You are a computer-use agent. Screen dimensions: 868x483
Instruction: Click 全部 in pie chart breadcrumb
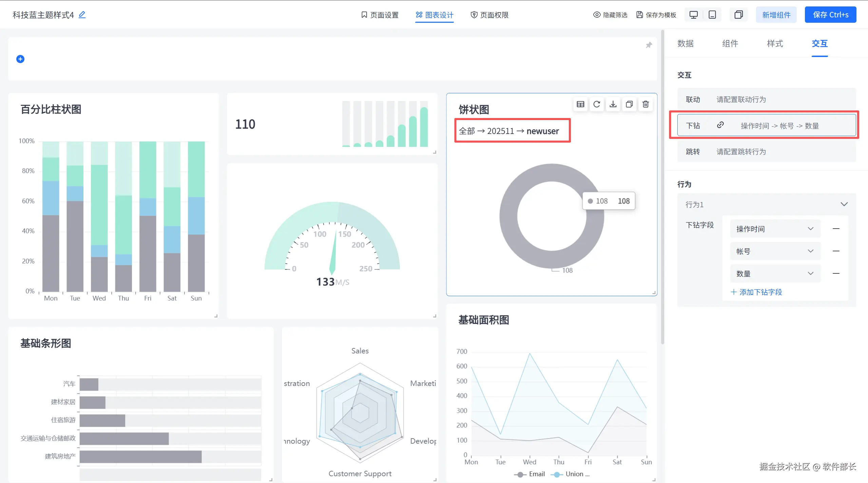coord(467,131)
